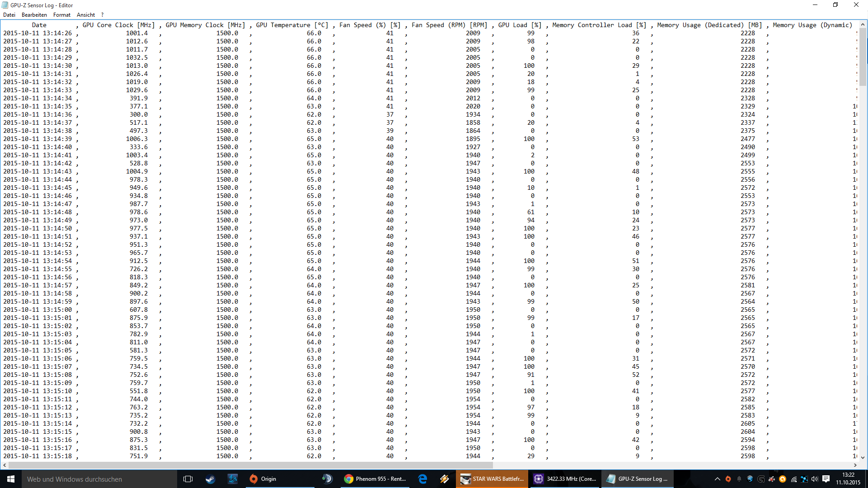Viewport: 868px width, 488px height.
Task: Switch to STAR WARS Battlefront window
Action: tap(492, 479)
